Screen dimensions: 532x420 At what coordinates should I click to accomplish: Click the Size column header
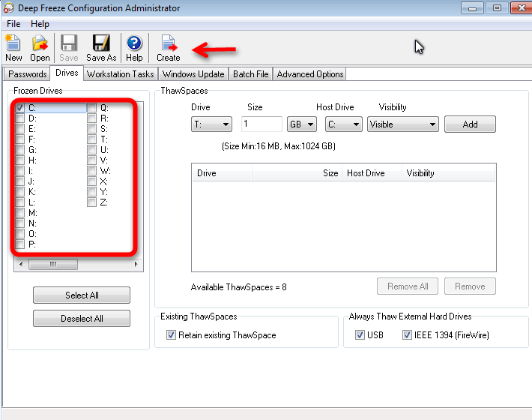[x=297, y=173]
